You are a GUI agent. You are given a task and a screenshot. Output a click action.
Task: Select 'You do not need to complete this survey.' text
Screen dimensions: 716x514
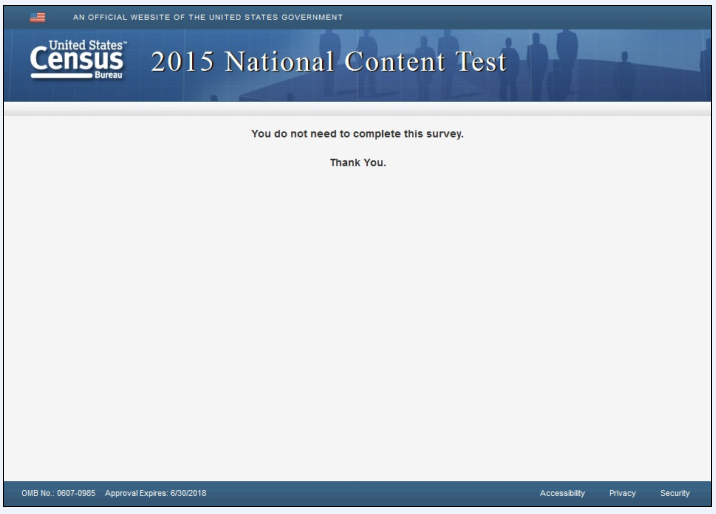tap(357, 134)
